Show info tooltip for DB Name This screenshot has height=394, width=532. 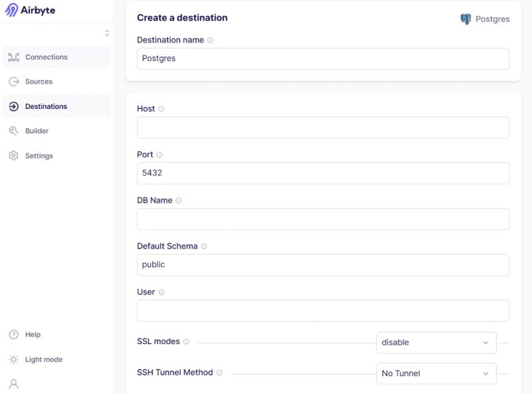click(178, 201)
